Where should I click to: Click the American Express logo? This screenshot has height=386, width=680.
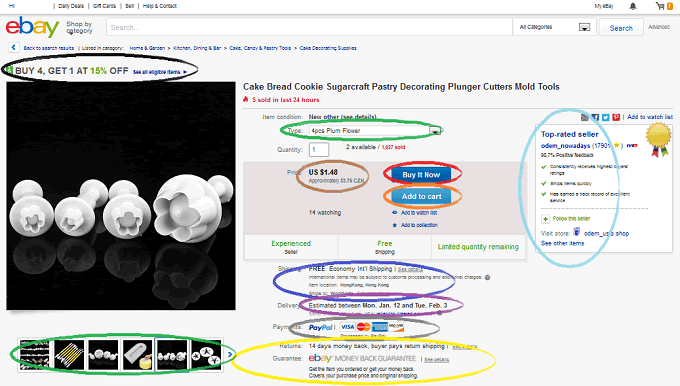379,327
